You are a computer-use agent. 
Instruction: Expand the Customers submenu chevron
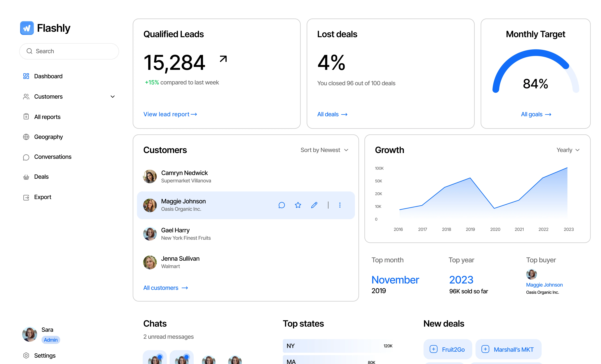[x=113, y=97]
